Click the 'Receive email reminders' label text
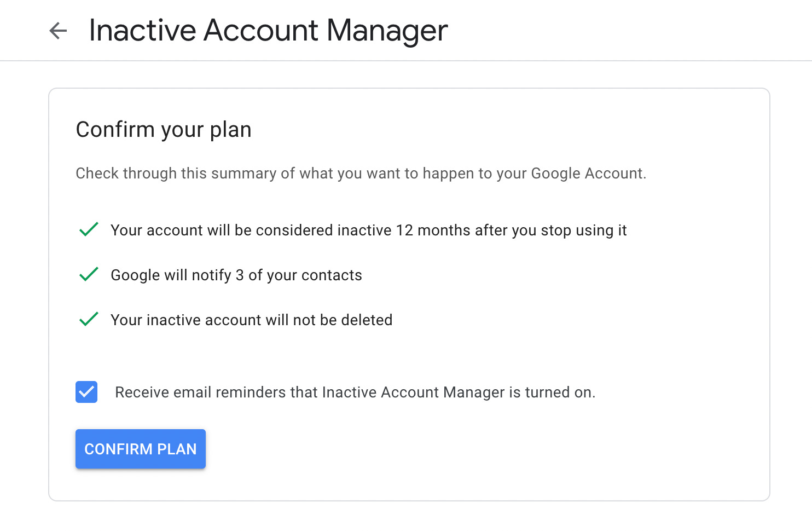Viewport: 812px width, 531px height. click(355, 393)
